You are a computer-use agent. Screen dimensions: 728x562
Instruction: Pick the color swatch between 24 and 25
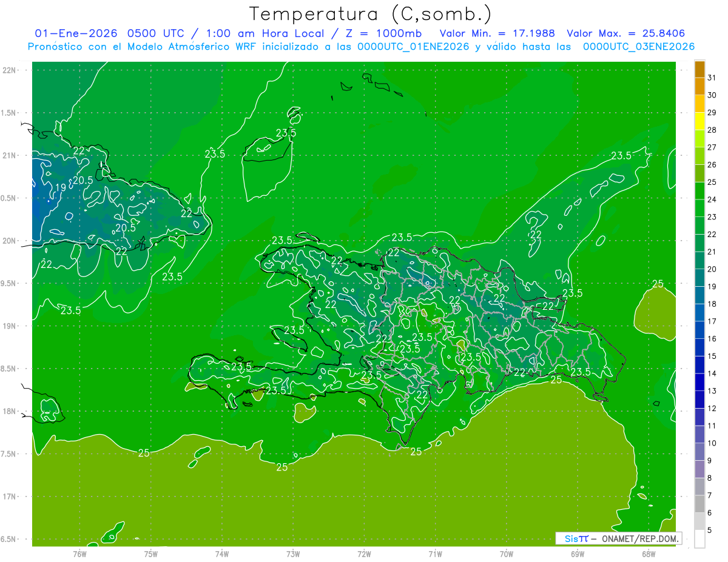tap(699, 191)
